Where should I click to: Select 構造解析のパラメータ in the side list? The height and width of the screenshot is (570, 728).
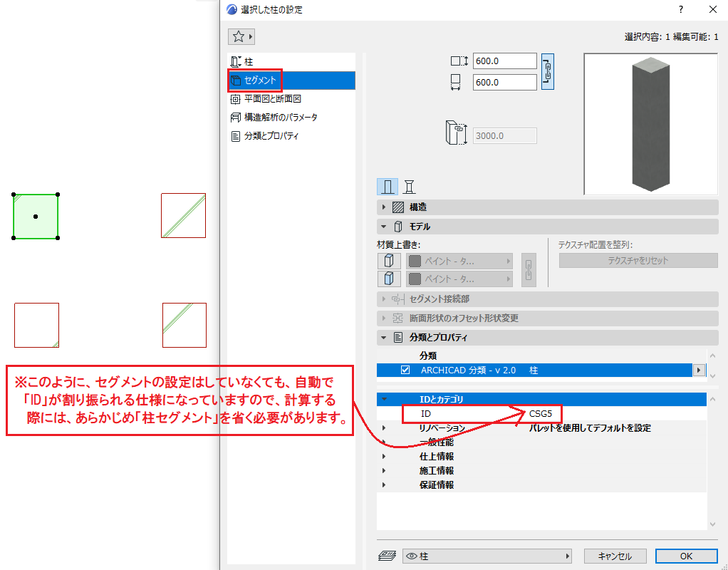pyautogui.click(x=281, y=118)
